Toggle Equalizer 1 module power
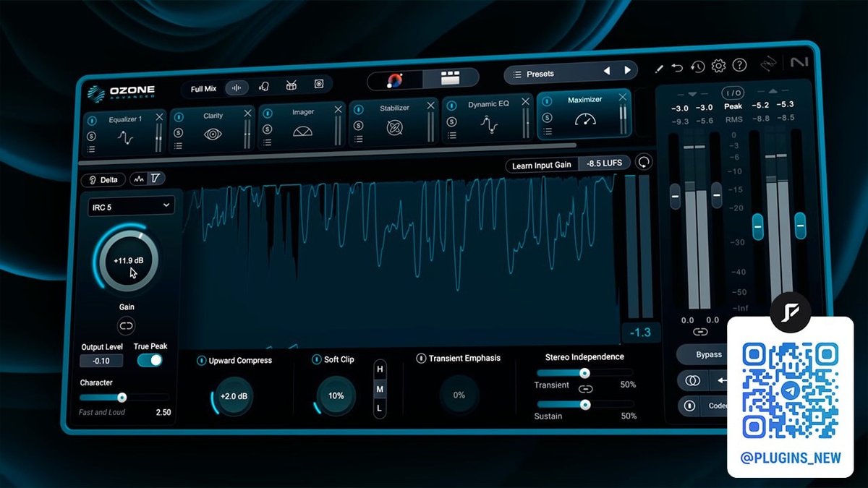This screenshot has height=488, width=868. pos(91,122)
